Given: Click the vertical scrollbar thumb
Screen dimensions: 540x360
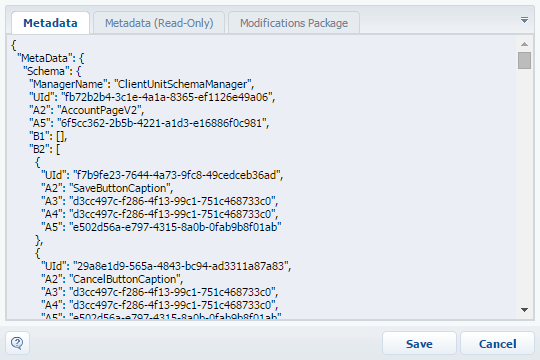Looking at the screenshot, I should point(524,60).
